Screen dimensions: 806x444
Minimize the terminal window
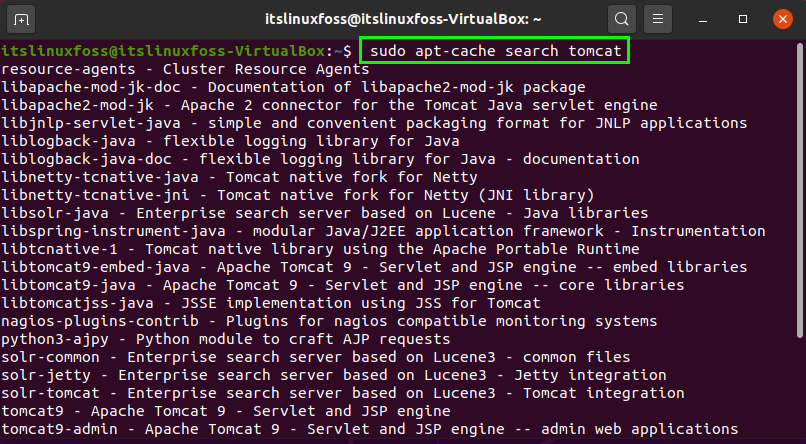coord(703,20)
